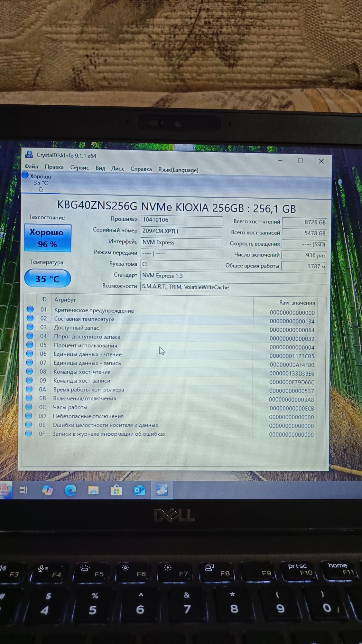Click the Буква тома field C:

[x=181, y=264]
